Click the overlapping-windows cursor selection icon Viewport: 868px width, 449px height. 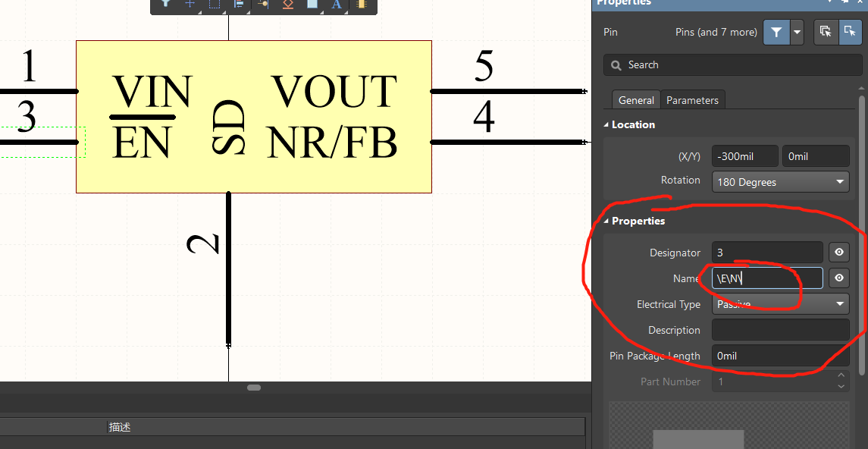[x=826, y=32]
